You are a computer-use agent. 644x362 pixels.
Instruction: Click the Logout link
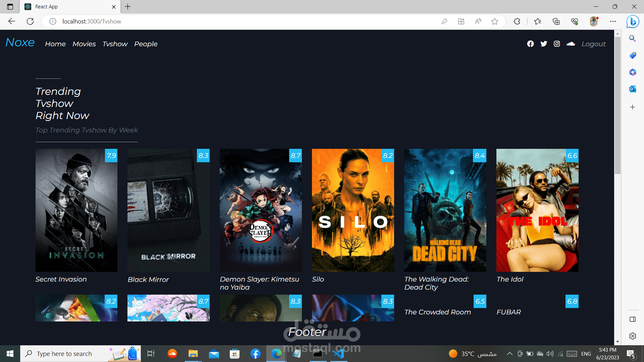593,44
